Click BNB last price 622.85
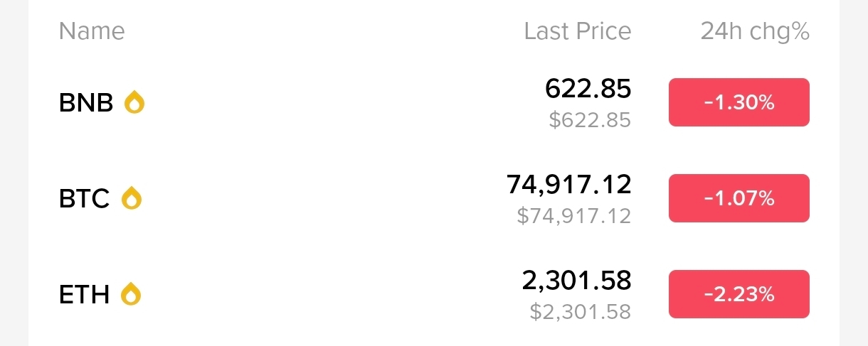The height and width of the screenshot is (346, 868). (x=588, y=89)
